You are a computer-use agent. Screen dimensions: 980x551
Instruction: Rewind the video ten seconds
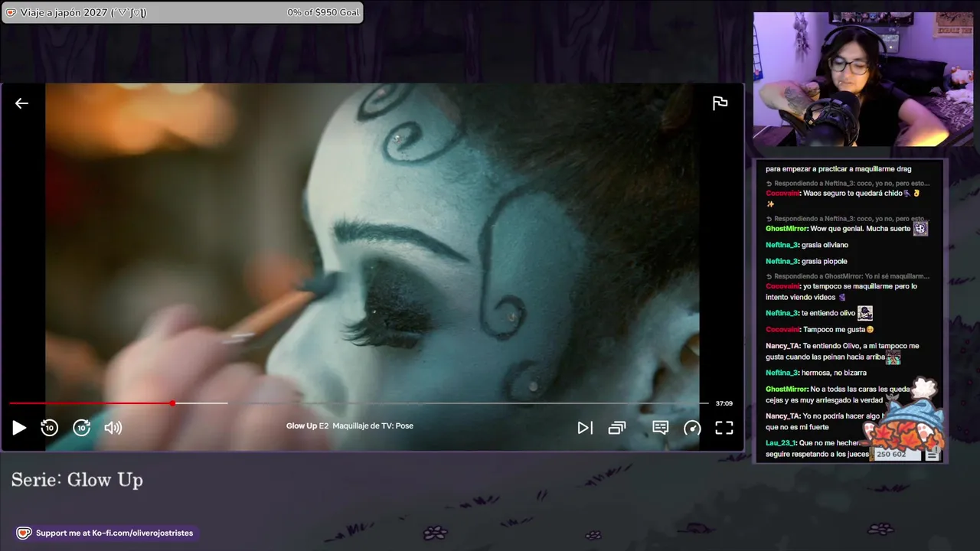pos(49,428)
